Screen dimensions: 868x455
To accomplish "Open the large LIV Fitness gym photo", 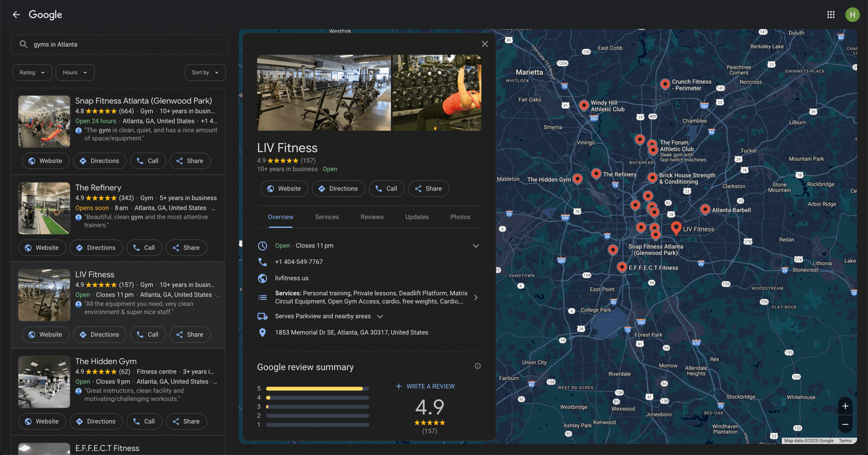I will pyautogui.click(x=324, y=92).
